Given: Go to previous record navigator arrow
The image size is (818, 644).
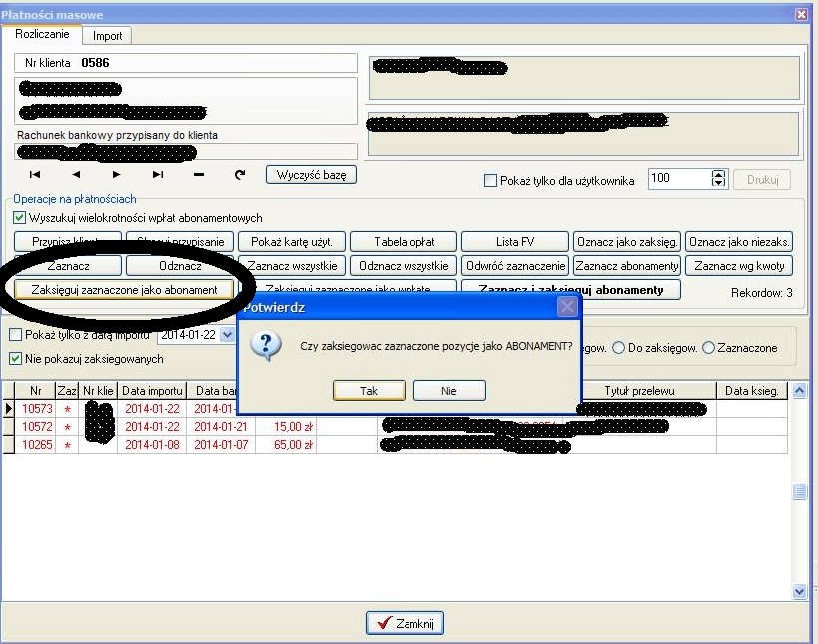Looking at the screenshot, I should click(x=75, y=175).
